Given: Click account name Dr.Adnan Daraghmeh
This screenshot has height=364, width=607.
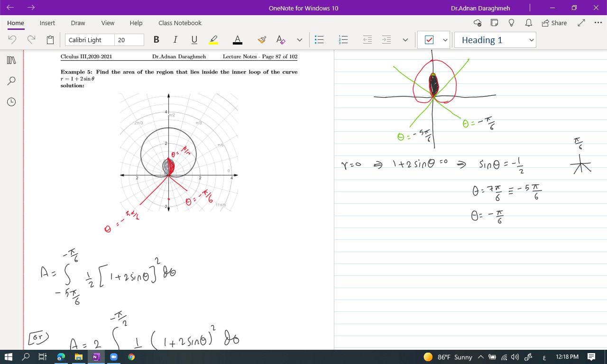Looking at the screenshot, I should pos(481,8).
